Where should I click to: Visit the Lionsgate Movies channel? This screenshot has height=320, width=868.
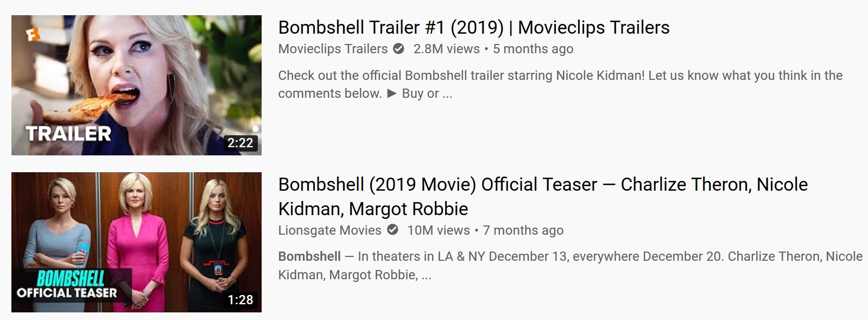coord(330,230)
